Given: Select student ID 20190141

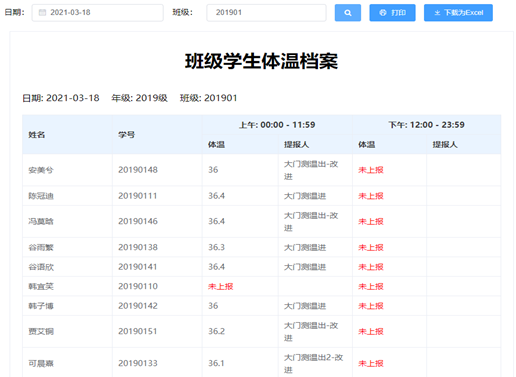Looking at the screenshot, I should tap(138, 267).
